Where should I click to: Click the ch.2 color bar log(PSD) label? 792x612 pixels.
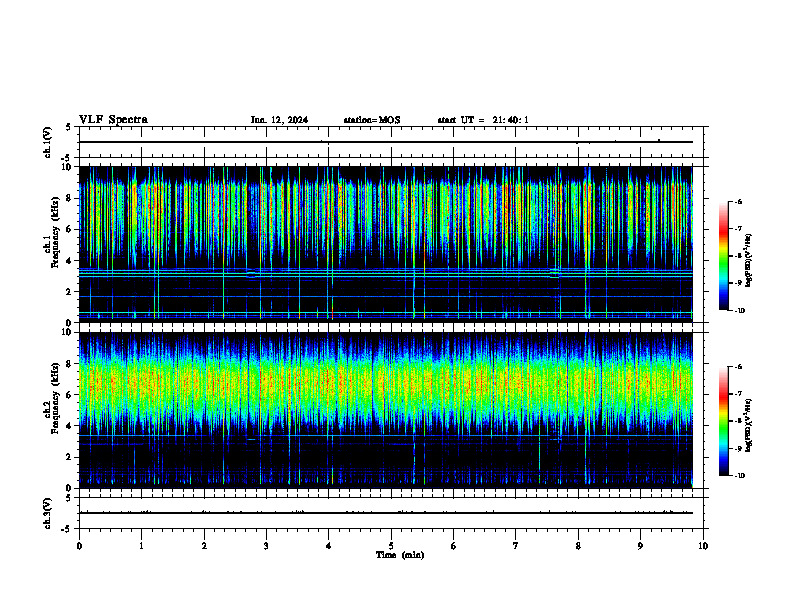click(748, 425)
